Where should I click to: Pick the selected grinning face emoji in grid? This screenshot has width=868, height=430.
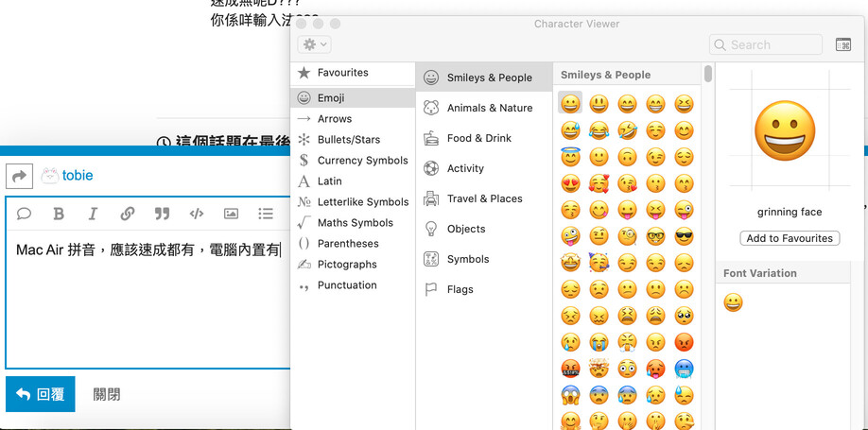tap(570, 104)
